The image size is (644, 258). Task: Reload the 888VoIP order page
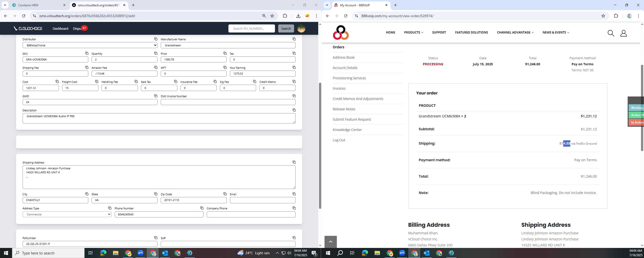point(346,16)
